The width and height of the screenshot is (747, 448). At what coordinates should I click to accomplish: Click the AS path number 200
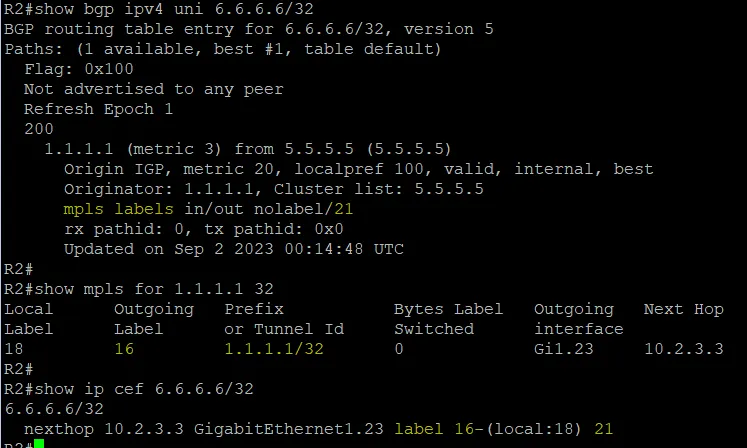(x=39, y=129)
